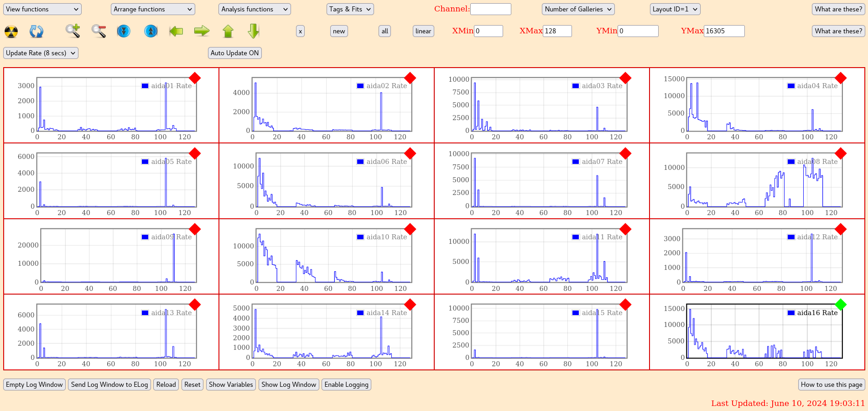Click the green up arrow icon
The height and width of the screenshot is (411, 868).
point(228,31)
